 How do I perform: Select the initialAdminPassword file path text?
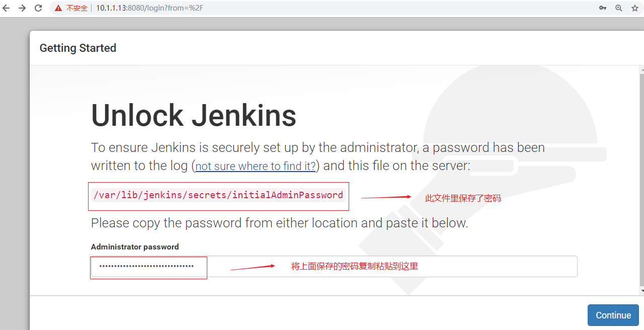click(x=218, y=195)
